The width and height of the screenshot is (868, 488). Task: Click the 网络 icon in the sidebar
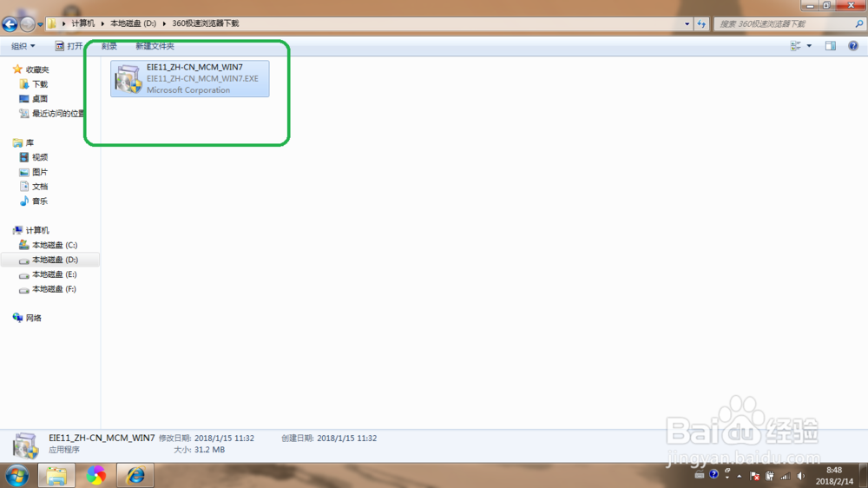click(x=17, y=318)
